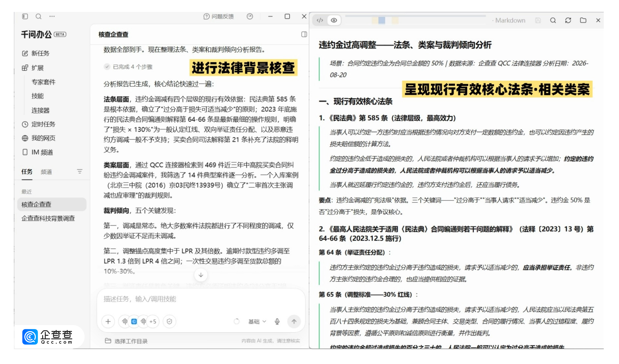The height and width of the screenshot is (364, 619).
Task: Switch to the 任务 tab
Action: [x=27, y=172]
